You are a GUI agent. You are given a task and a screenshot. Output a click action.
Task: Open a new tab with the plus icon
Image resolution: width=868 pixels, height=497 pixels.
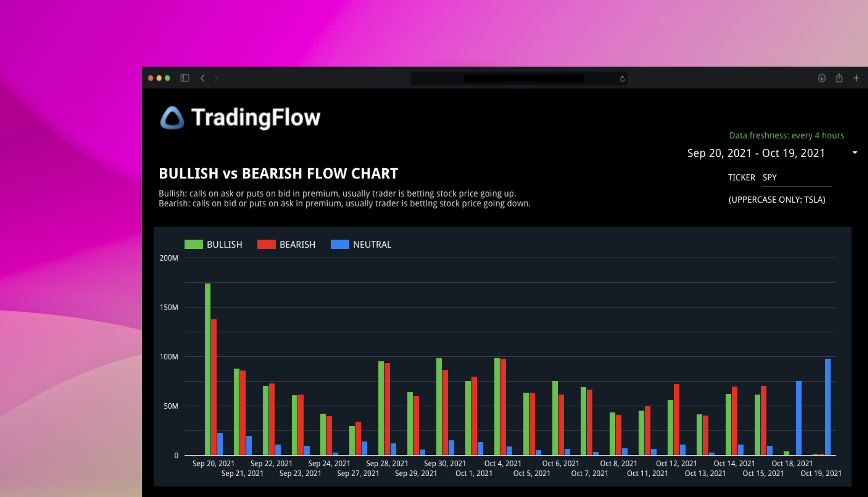(x=857, y=78)
